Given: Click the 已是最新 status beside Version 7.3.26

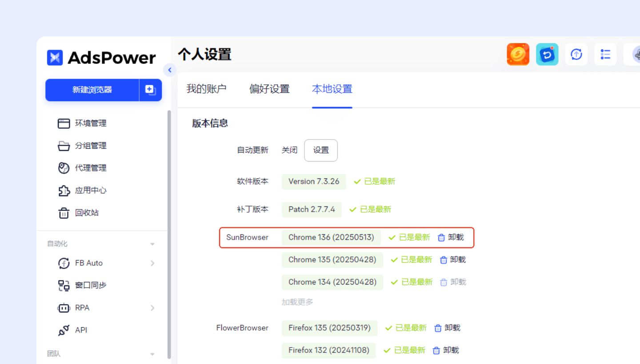Looking at the screenshot, I should pyautogui.click(x=375, y=182).
